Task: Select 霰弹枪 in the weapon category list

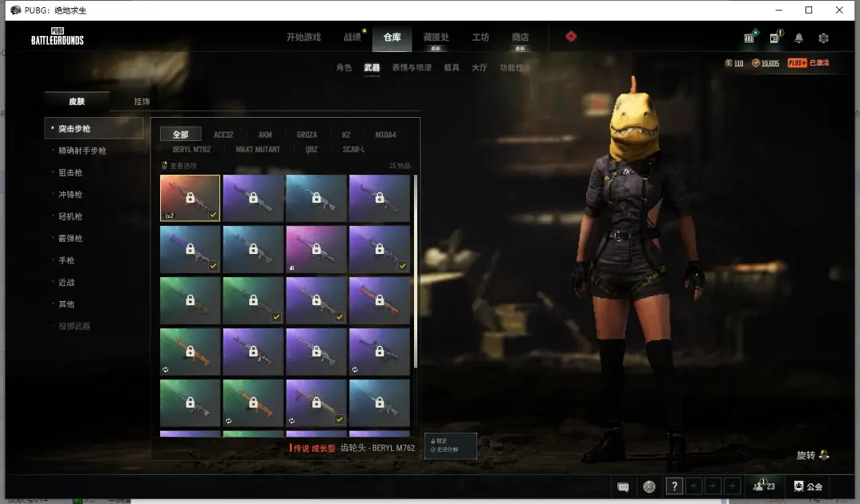Action: pyautogui.click(x=70, y=238)
